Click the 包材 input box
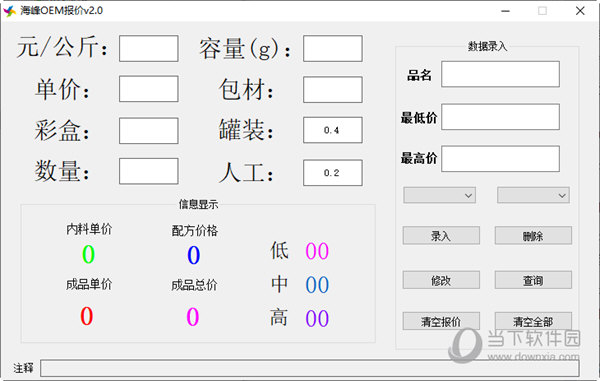 pos(333,90)
